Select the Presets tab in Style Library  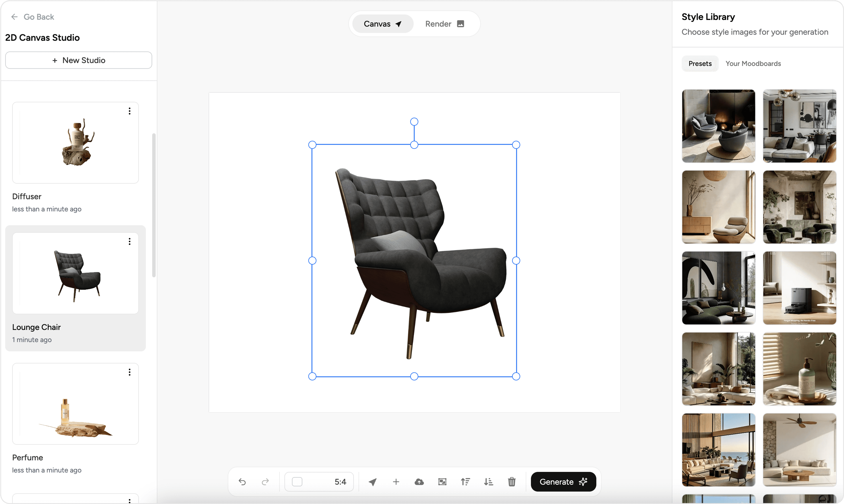[x=700, y=64]
